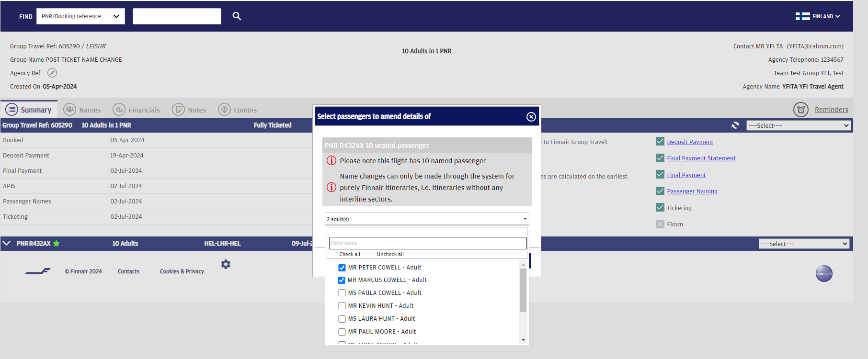Viewport: 868px width, 359px height.
Task: Click the green star next to PNR R432AX
Action: point(57,244)
